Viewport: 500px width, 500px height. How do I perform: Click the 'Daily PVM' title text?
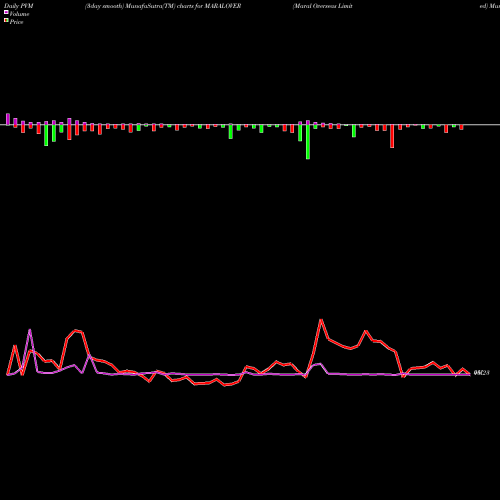tap(19, 6)
